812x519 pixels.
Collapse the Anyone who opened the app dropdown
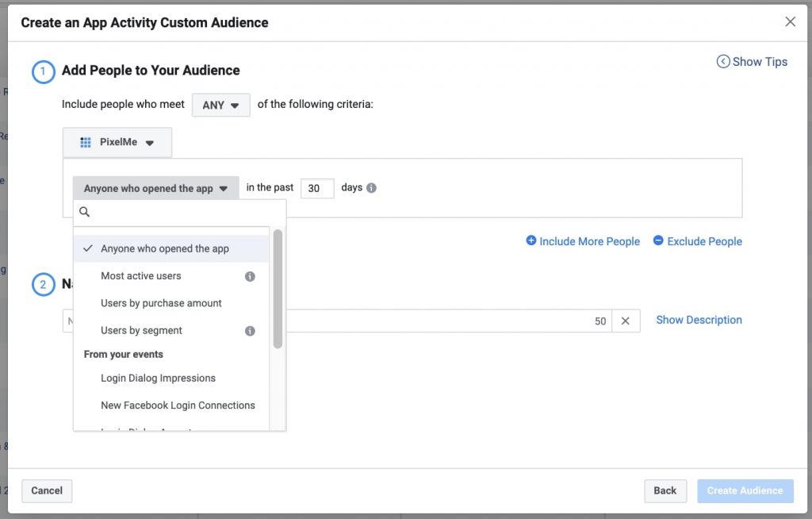tap(155, 188)
